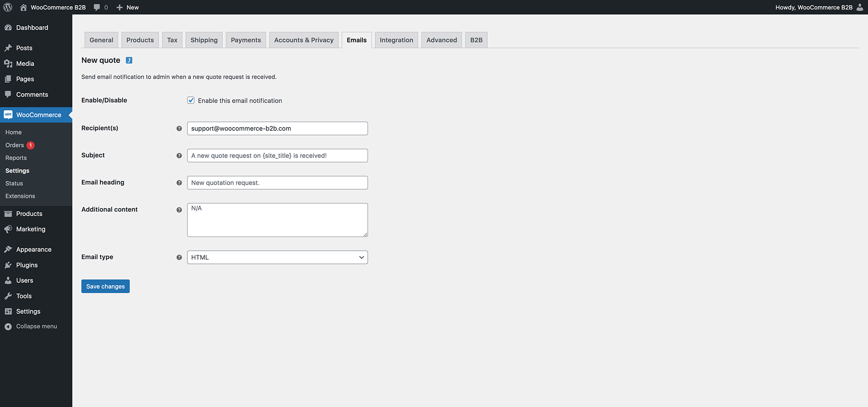Screen dimensions: 868x407
Task: Click the Collapse menu arrow icon
Action: tap(8, 327)
